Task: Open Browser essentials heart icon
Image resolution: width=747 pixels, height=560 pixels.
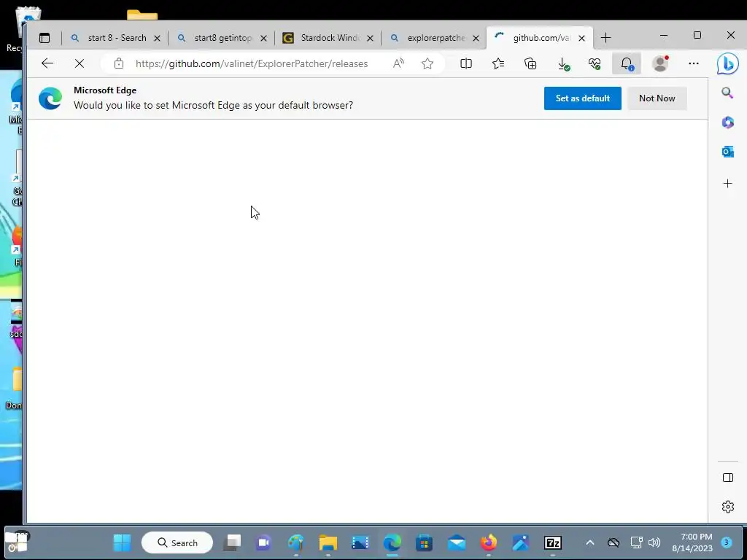Action: pos(595,64)
